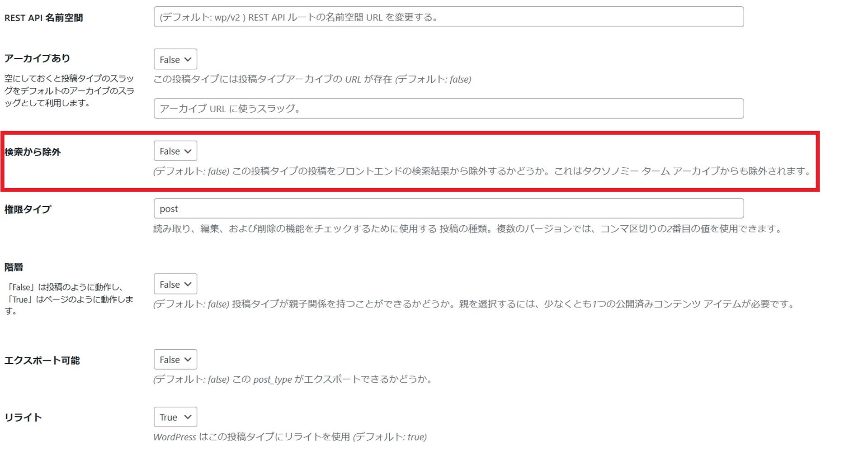Screen dimensions: 868x456
Task: Click the search-exclusion description under 検索から除外
Action: [x=481, y=171]
